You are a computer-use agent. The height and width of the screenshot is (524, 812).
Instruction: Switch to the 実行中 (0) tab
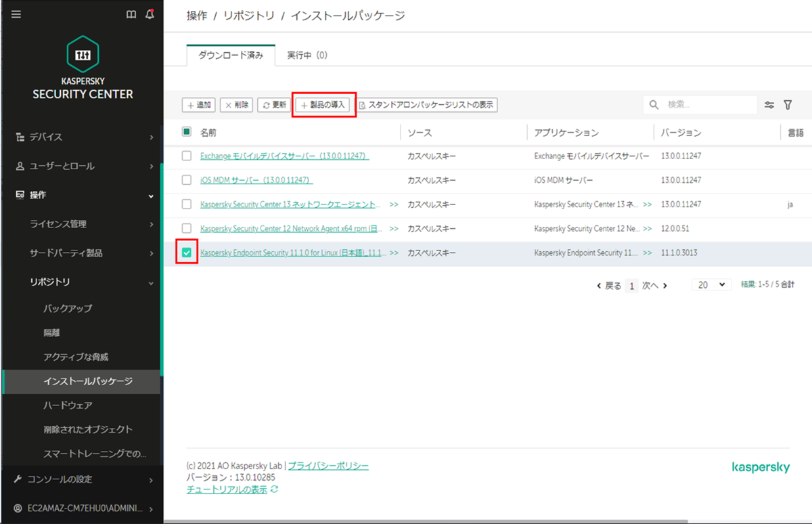(x=307, y=56)
